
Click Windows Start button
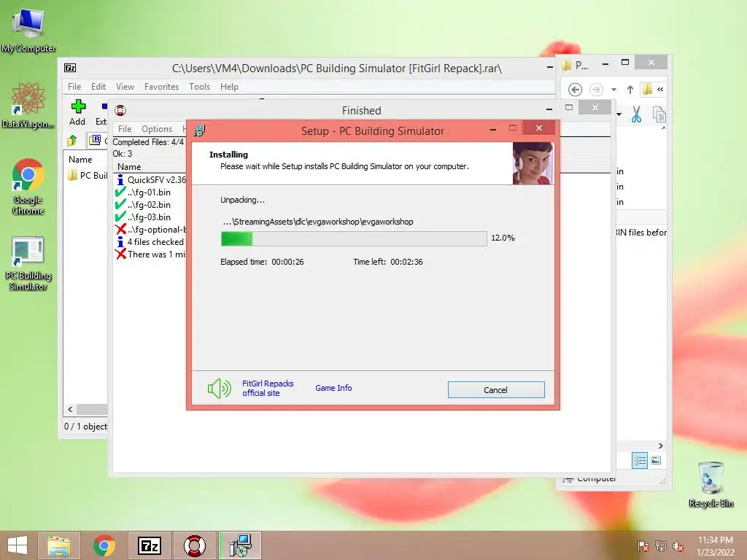(18, 545)
